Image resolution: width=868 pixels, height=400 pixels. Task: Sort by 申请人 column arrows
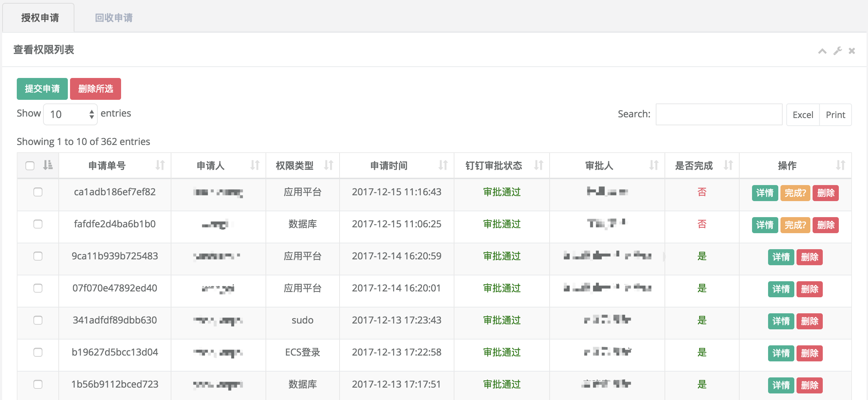[x=255, y=165]
